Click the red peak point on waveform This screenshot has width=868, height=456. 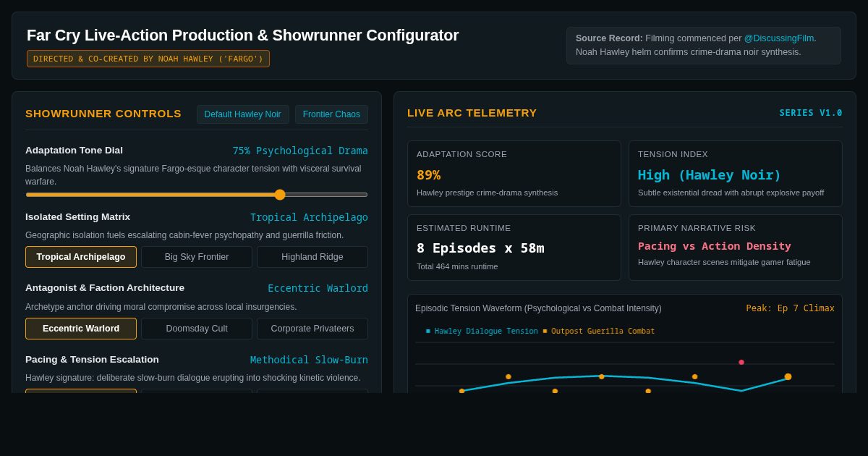tap(741, 362)
